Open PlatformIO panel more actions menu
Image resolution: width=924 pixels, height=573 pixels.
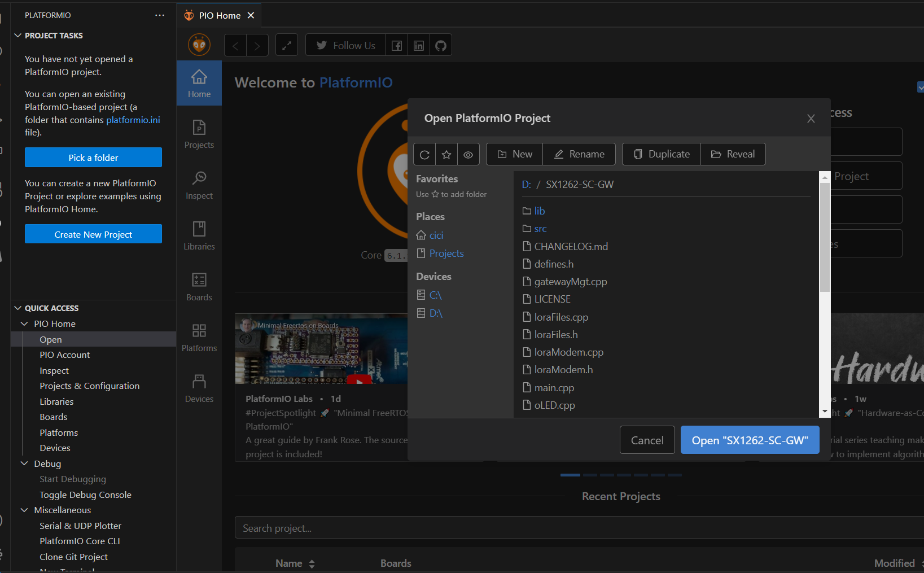[160, 15]
